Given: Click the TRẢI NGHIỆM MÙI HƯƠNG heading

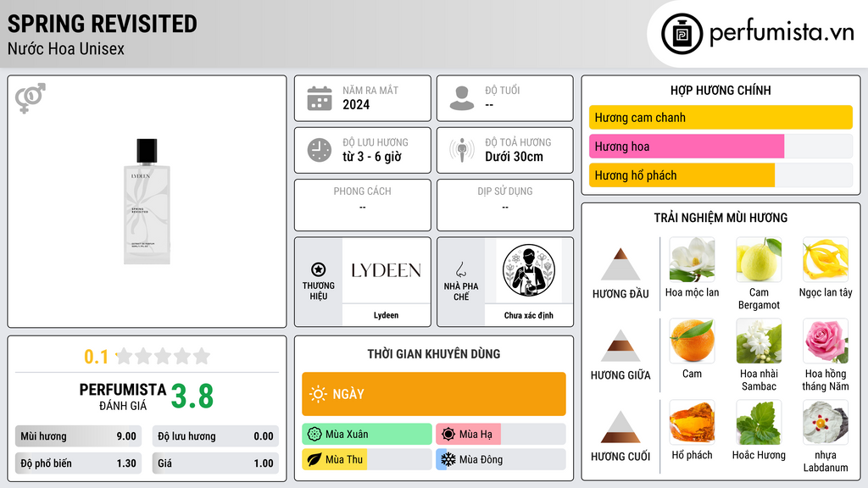Looking at the screenshot, I should click(x=721, y=218).
